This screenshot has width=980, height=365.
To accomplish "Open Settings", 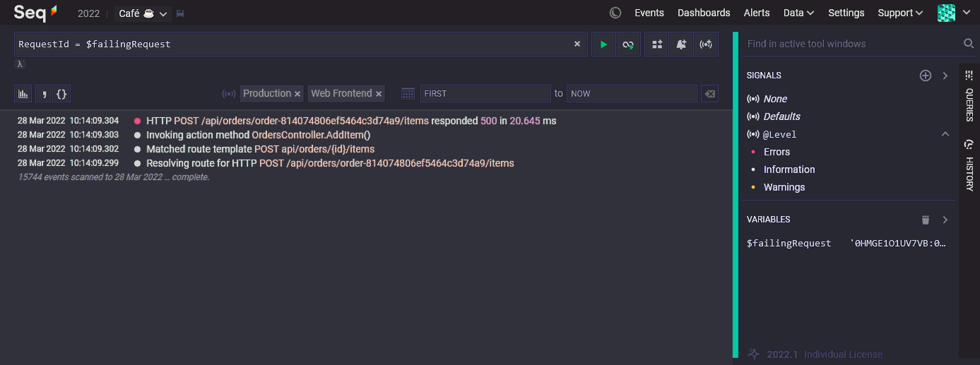I will click(x=846, y=13).
